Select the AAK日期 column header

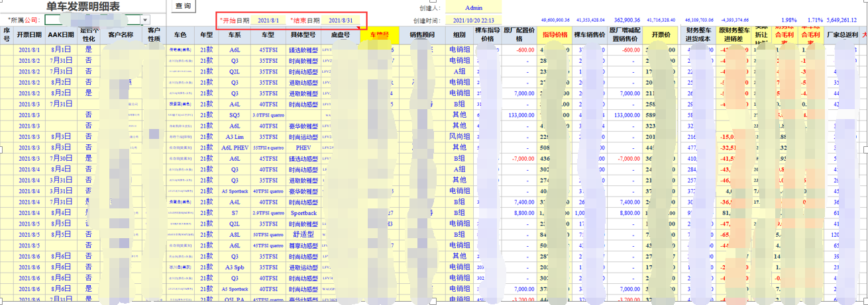click(60, 35)
